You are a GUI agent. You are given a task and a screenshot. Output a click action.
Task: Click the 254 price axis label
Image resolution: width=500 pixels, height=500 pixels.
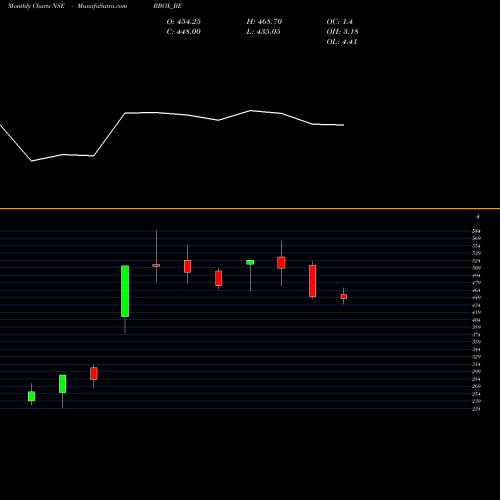tap(476, 394)
